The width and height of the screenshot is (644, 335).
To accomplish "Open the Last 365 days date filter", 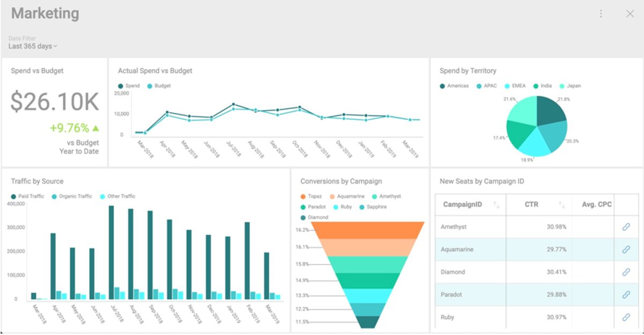I will (x=32, y=46).
